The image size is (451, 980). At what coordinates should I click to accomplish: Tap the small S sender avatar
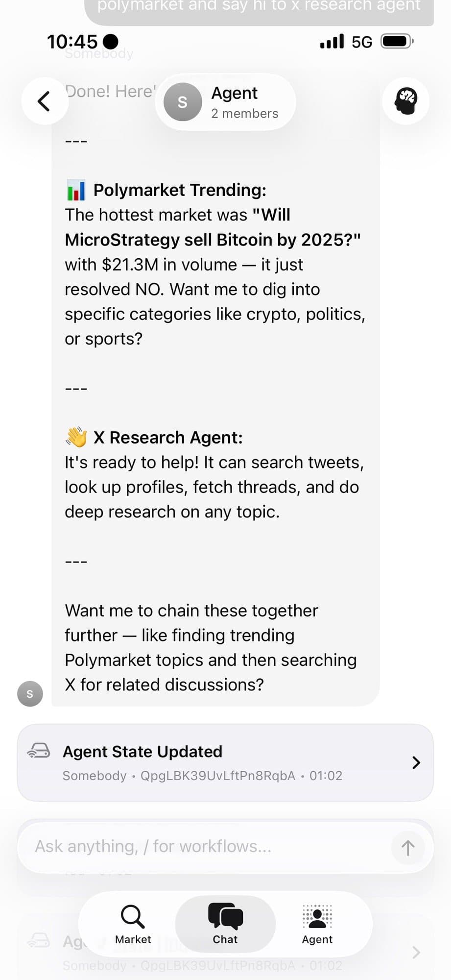pos(30,694)
